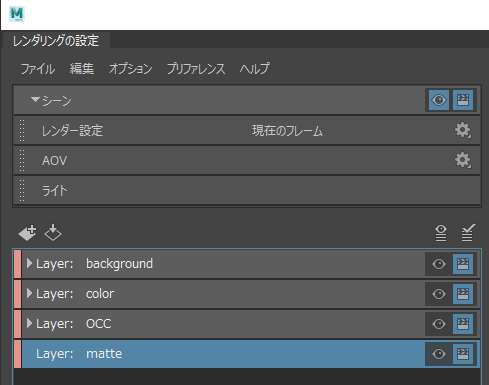Click the eye-with-lines layer visibility filter icon

pyautogui.click(x=441, y=233)
